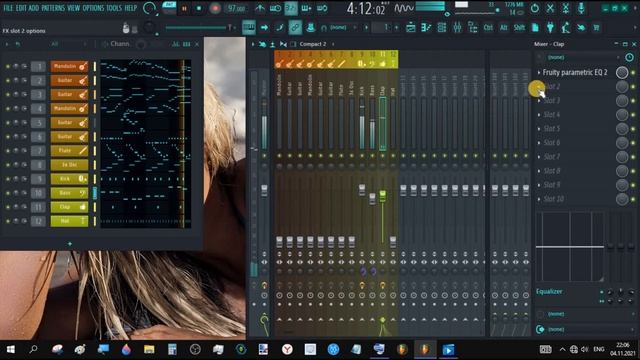
Task: Click the 97 tempo field
Action: [x=236, y=8]
